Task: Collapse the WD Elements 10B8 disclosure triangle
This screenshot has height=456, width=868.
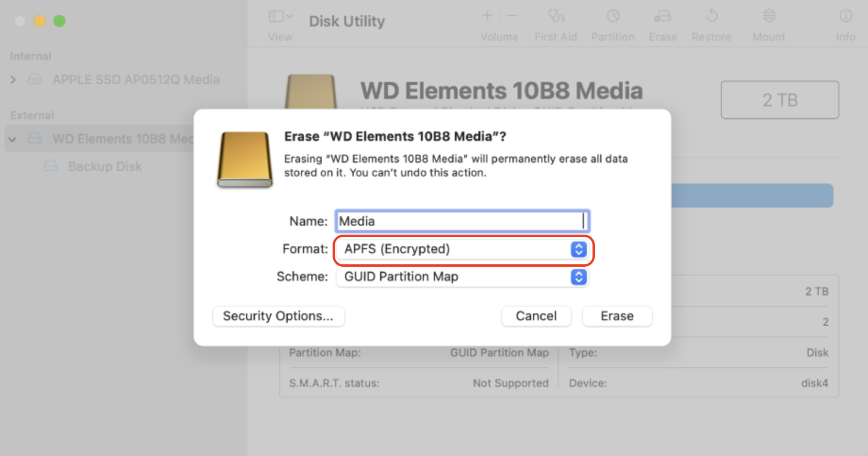Action: pos(12,138)
